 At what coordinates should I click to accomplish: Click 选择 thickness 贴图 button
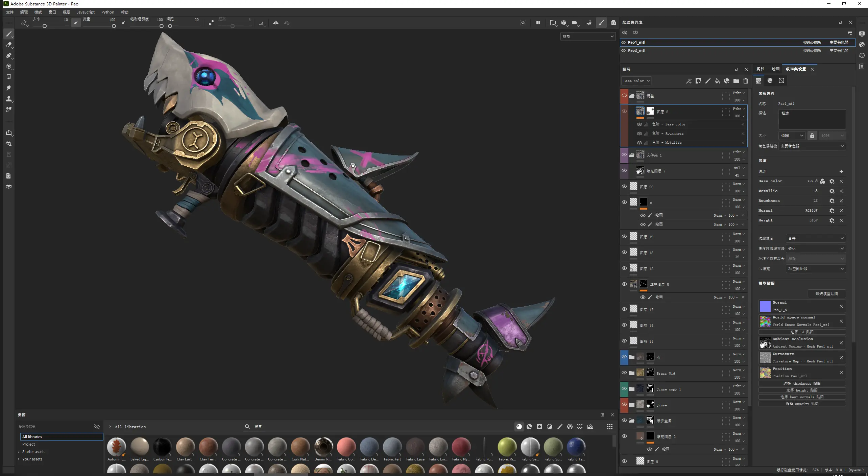(x=802, y=383)
